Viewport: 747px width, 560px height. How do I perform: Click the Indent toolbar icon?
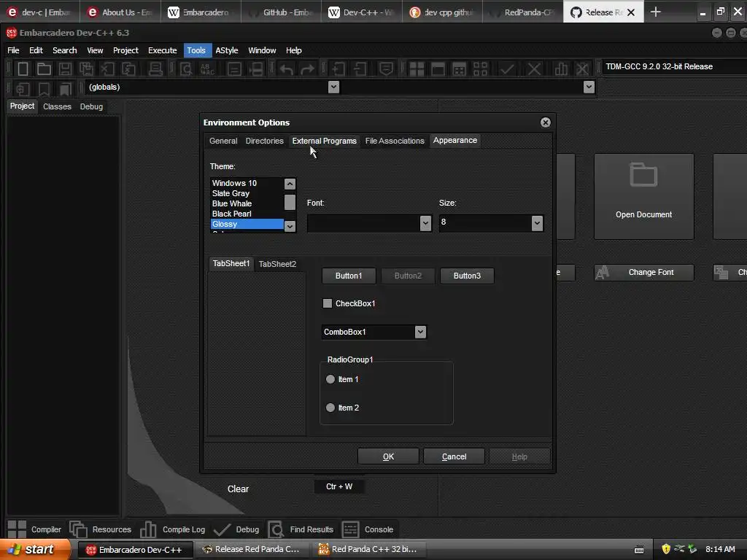click(x=338, y=69)
